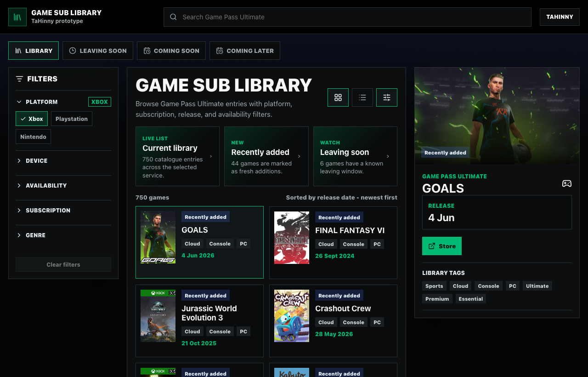This screenshot has height=377, width=588.
Task: Click the Ultimate library tag
Action: pyautogui.click(x=537, y=286)
